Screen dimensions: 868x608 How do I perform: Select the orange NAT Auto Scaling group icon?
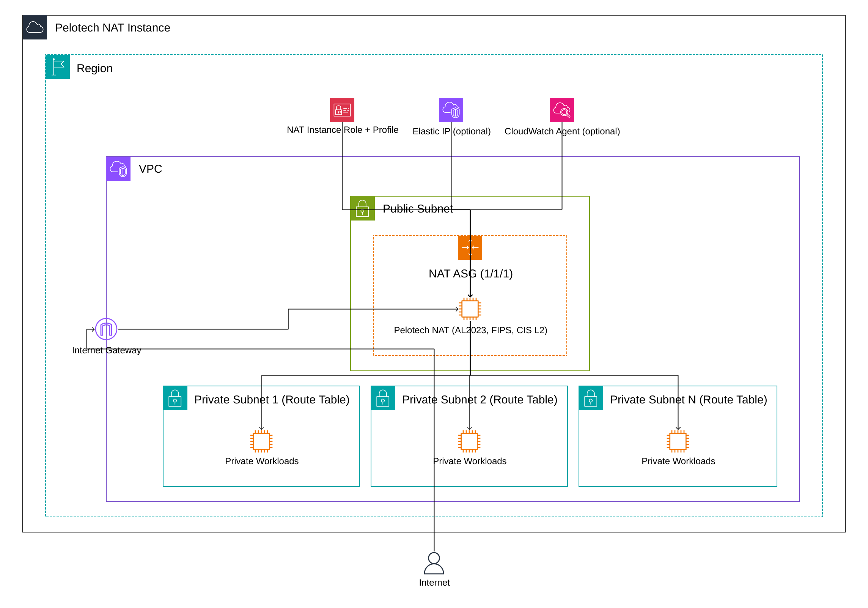click(470, 248)
